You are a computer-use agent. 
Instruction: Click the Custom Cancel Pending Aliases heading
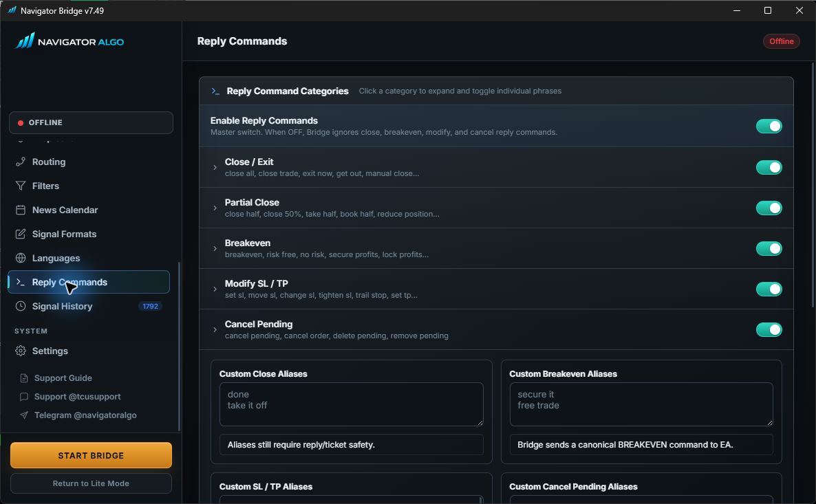[573, 487]
